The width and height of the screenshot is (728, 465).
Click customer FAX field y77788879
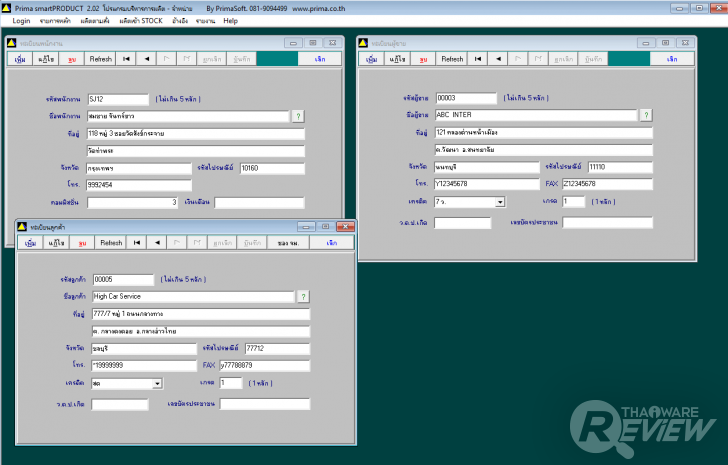(x=264, y=365)
